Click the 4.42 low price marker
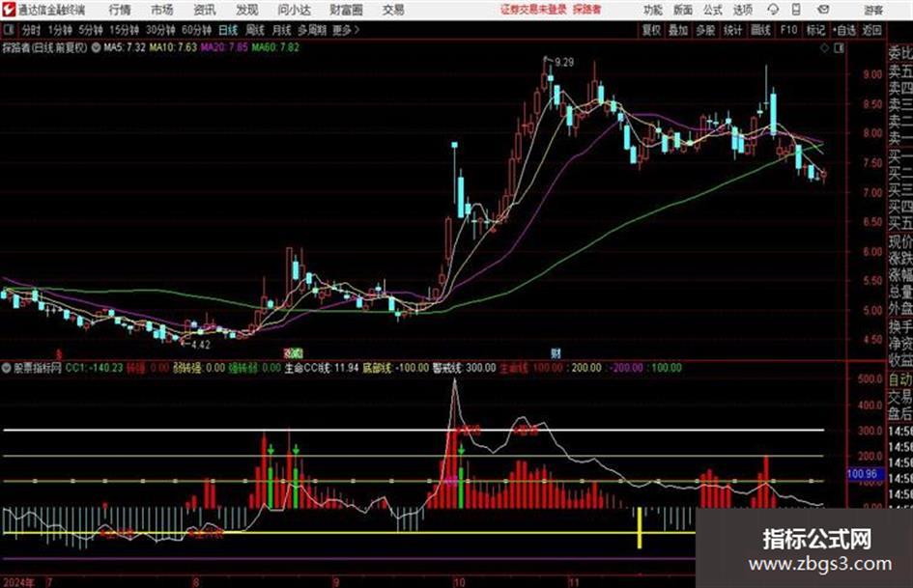 coord(201,345)
